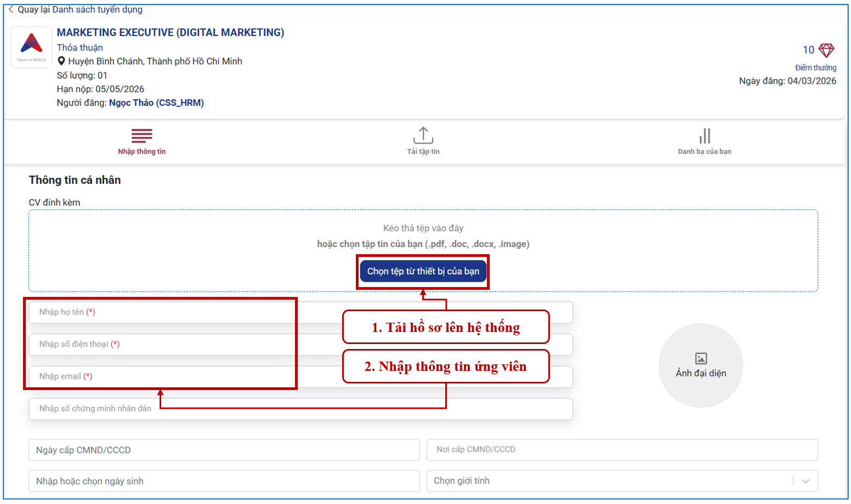Focus the Nhập họ tên field
The width and height of the screenshot is (851, 504).
[x=164, y=312]
